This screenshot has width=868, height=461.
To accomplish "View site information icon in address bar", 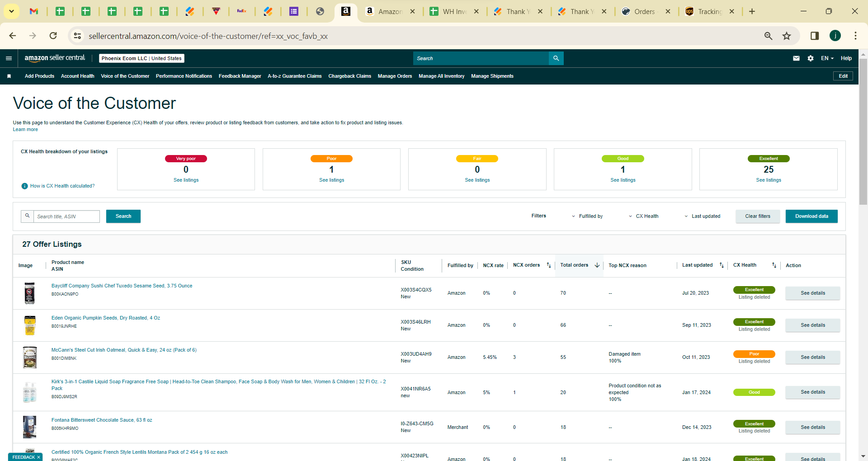I will [78, 36].
